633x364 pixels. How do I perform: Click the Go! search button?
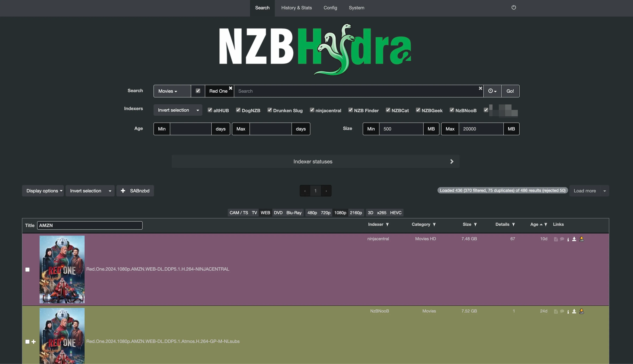tap(510, 91)
